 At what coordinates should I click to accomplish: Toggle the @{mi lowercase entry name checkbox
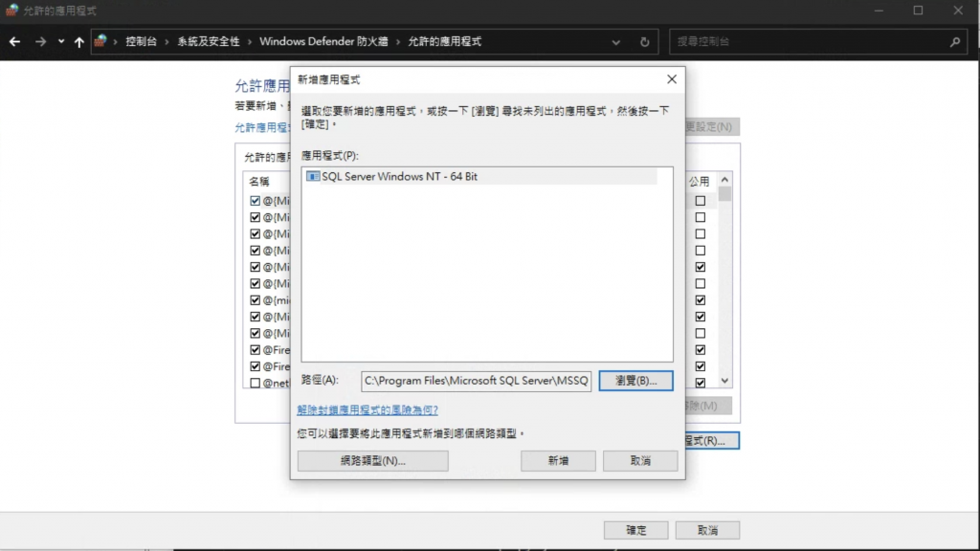(x=255, y=299)
